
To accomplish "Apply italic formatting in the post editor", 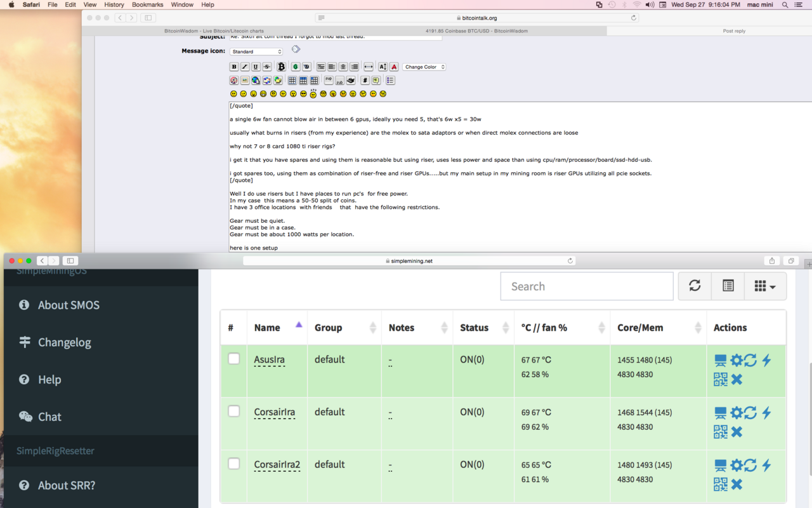I will click(x=245, y=67).
